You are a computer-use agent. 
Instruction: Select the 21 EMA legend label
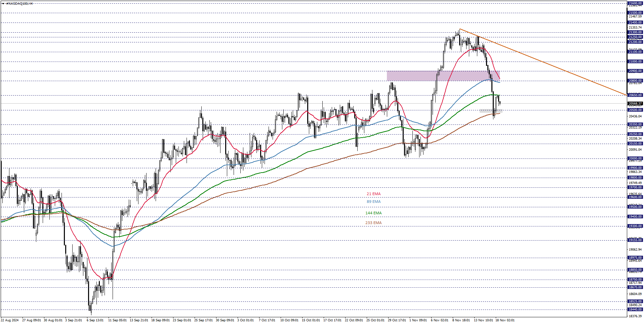[373, 194]
